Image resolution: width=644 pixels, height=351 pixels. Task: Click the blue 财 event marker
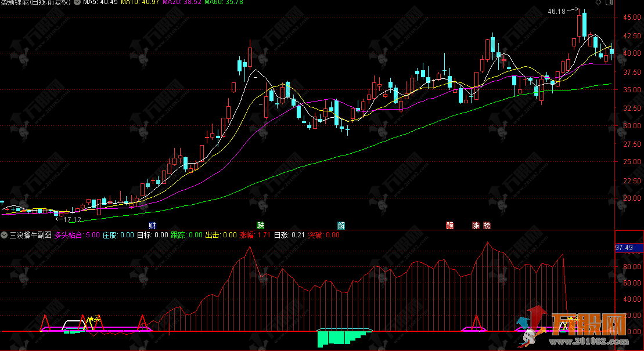152,225
